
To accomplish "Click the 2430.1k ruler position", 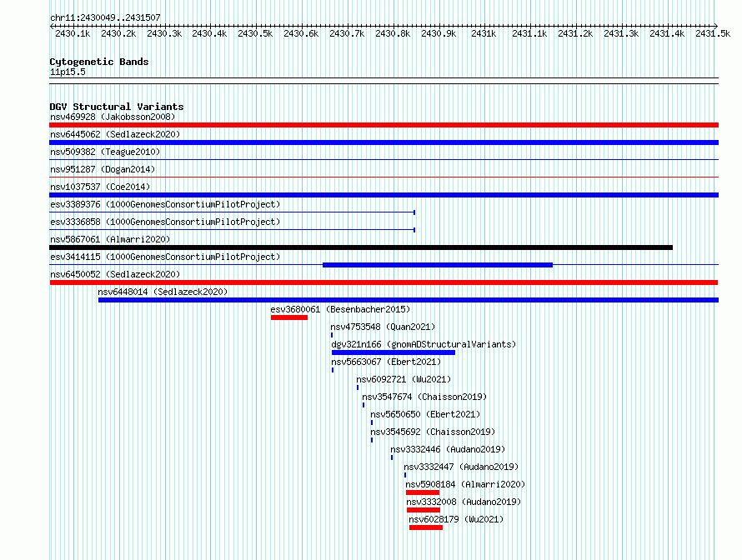I will 73,33.
